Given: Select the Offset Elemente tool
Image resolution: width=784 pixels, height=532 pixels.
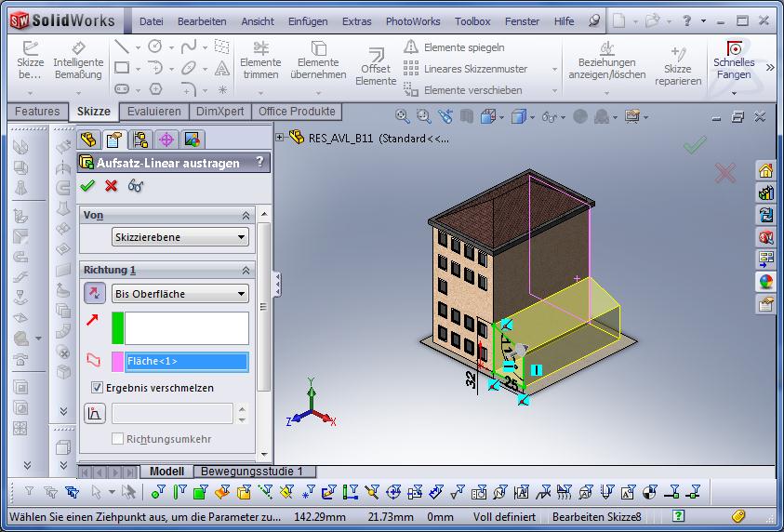Looking at the screenshot, I should [376, 68].
